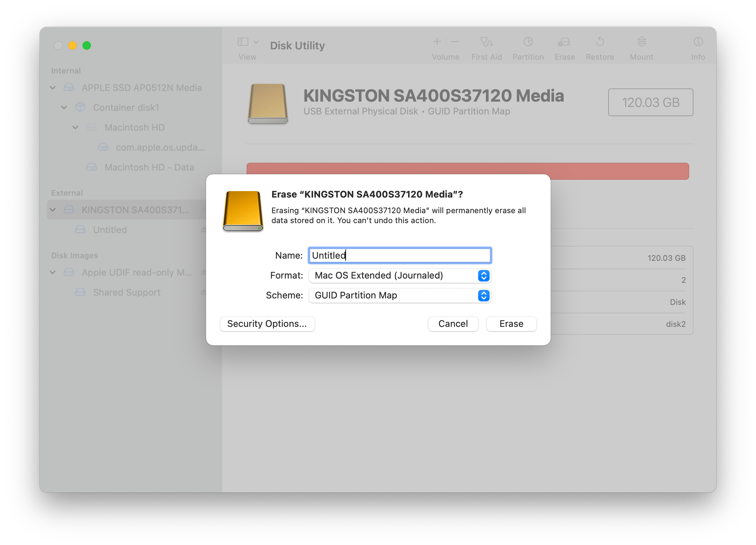The image size is (756, 545).
Task: Select Macintosh HD volume in sidebar
Action: (134, 128)
